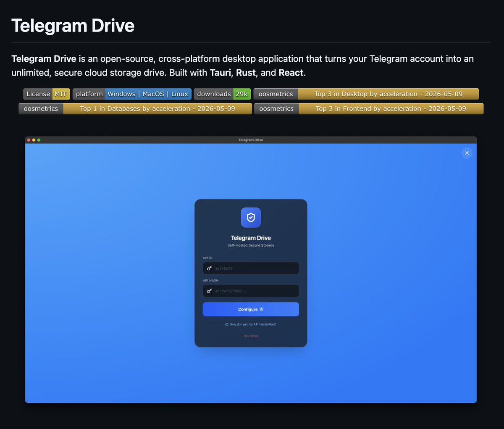Click the "Self-Hosted Secure Storage" subtitle
The width and height of the screenshot is (504, 429).
point(251,245)
